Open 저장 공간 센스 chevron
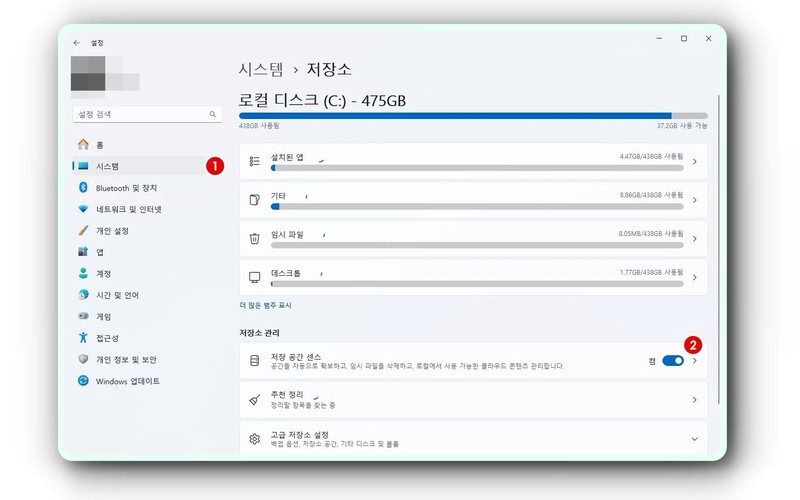This screenshot has width=800, height=500. pos(695,361)
